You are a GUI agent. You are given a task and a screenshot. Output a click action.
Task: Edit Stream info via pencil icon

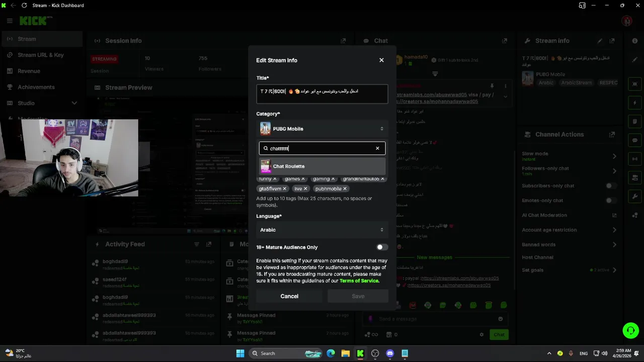pos(600,41)
